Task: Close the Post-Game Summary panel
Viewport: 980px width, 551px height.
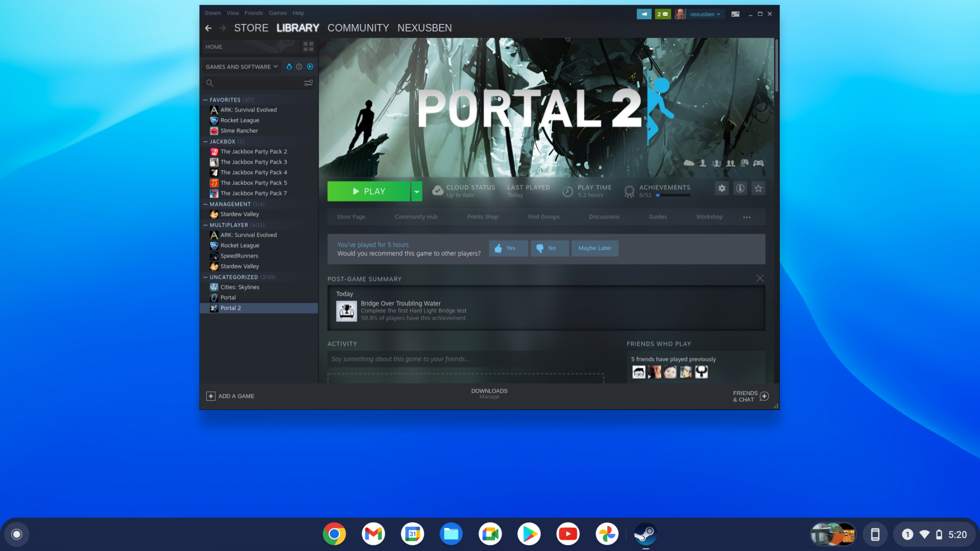Action: coord(760,278)
